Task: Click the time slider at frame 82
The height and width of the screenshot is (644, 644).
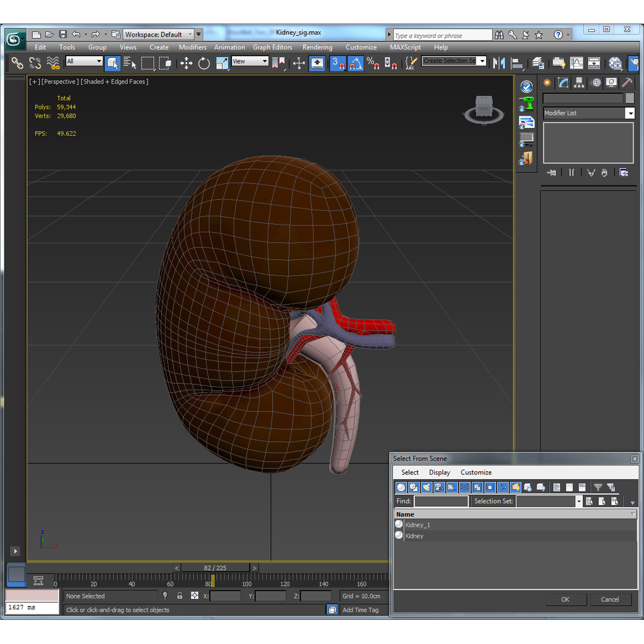Action: (215, 567)
